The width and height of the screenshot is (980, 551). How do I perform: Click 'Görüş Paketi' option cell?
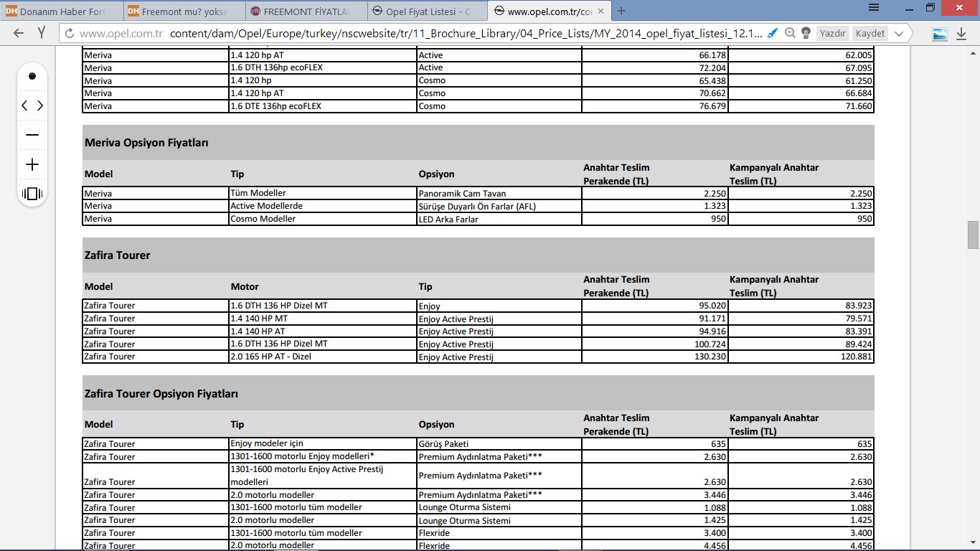click(x=499, y=444)
